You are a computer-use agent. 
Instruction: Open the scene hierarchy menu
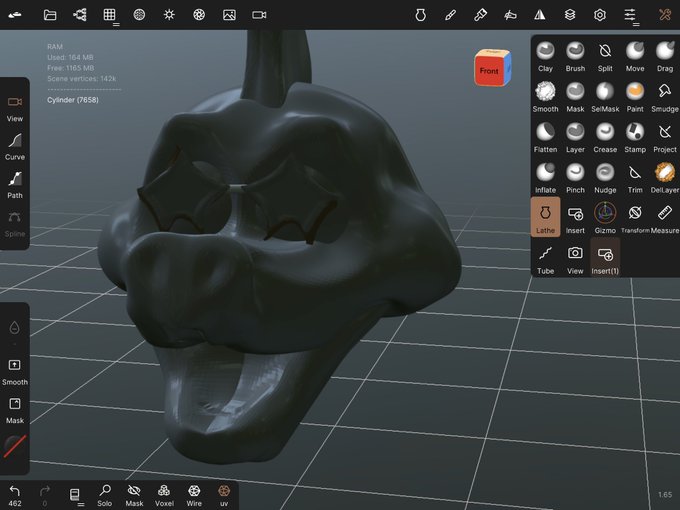pyautogui.click(x=80, y=15)
